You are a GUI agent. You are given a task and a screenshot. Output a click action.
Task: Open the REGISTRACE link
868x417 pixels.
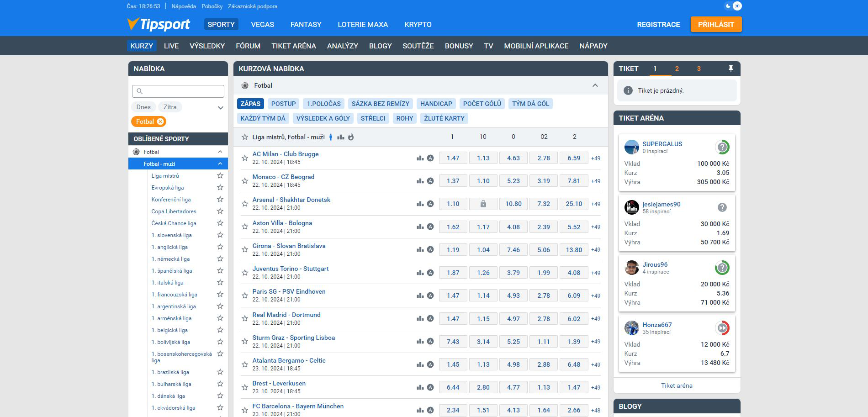658,24
